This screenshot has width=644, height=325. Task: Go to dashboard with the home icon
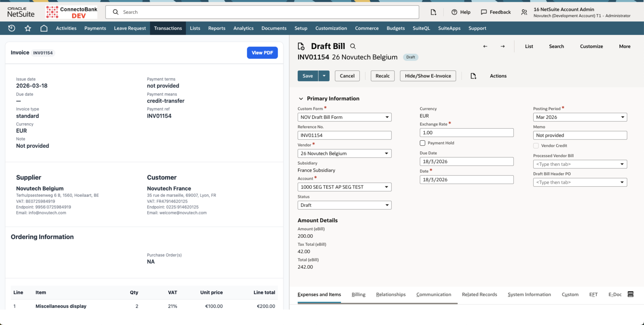point(43,28)
